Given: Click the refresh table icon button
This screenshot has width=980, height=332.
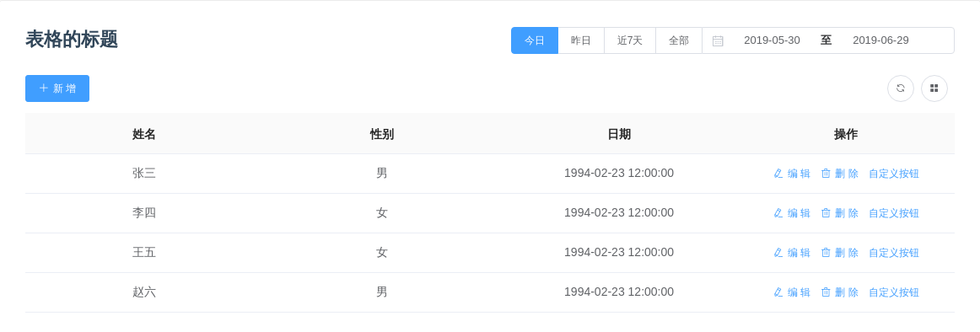Looking at the screenshot, I should [901, 88].
